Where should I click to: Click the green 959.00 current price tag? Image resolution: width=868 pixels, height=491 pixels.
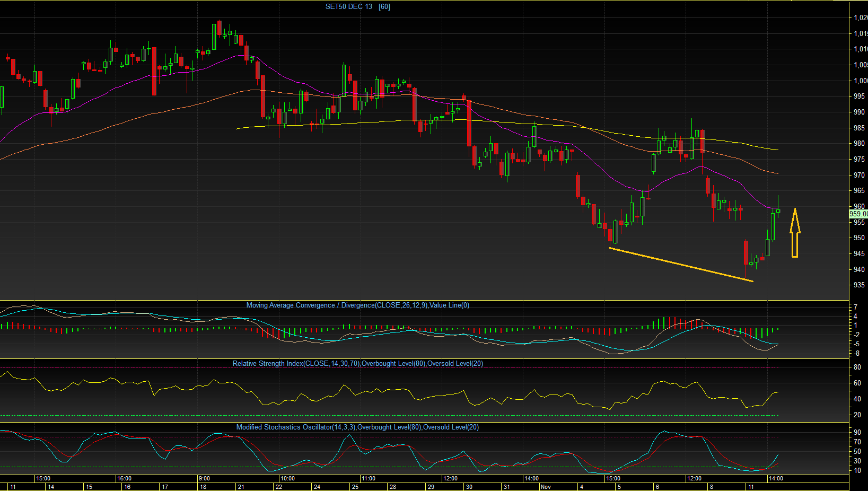[x=858, y=214]
